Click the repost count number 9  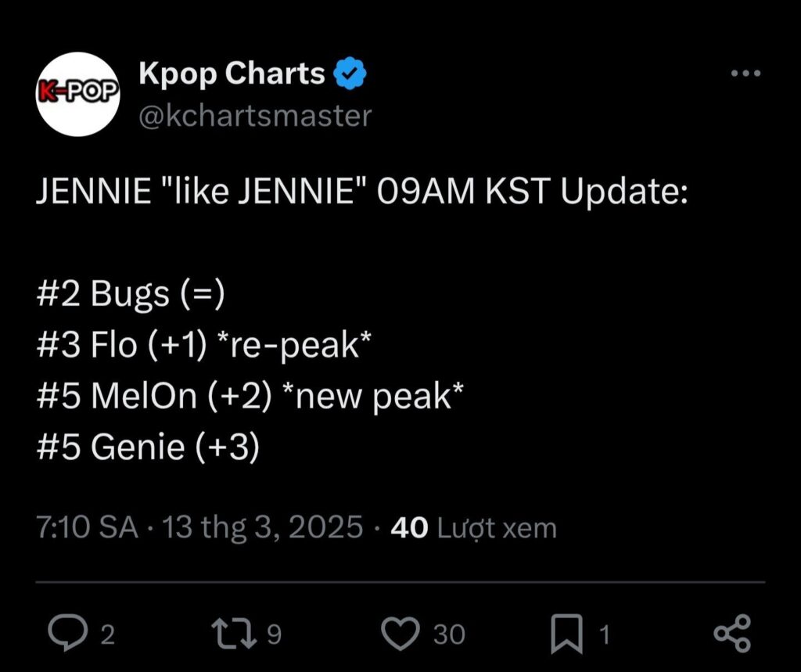tap(273, 634)
